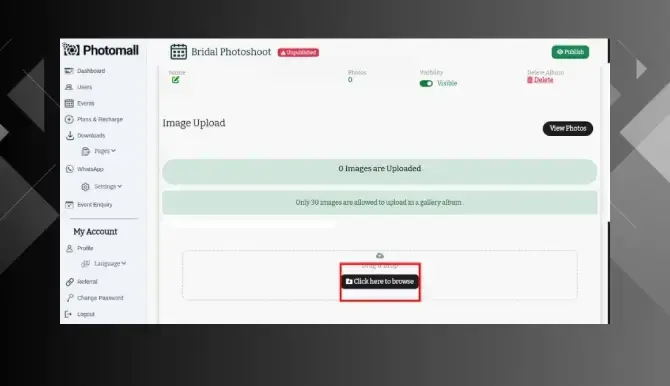
Task: Click the album calendar icon beside Bridal Photoshoot
Action: tap(178, 52)
